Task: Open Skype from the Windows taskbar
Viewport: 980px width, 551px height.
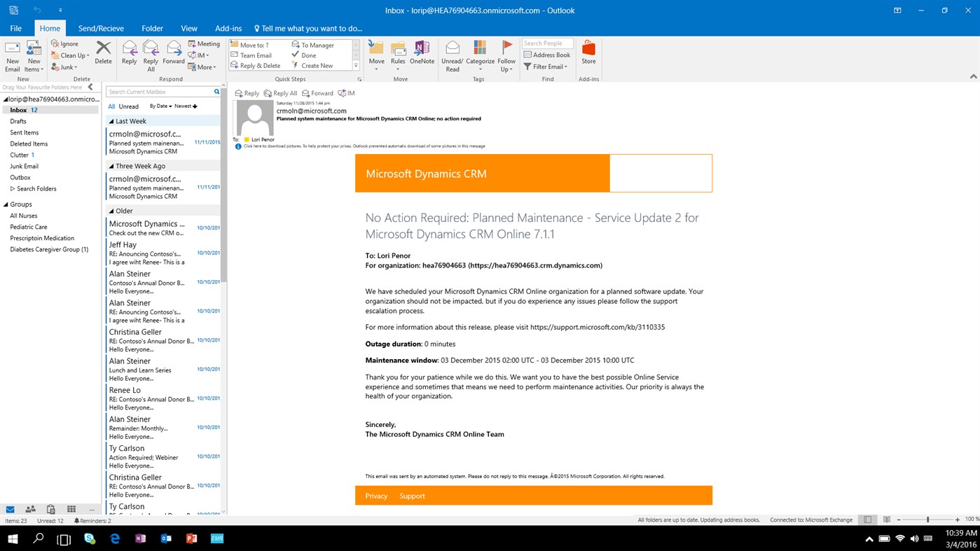Action: point(90,538)
